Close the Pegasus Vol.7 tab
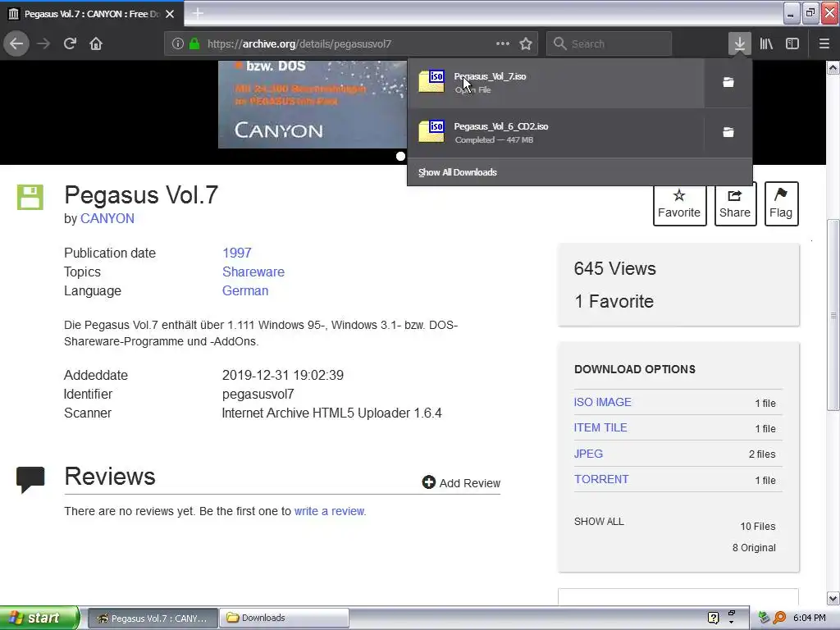 170,14
